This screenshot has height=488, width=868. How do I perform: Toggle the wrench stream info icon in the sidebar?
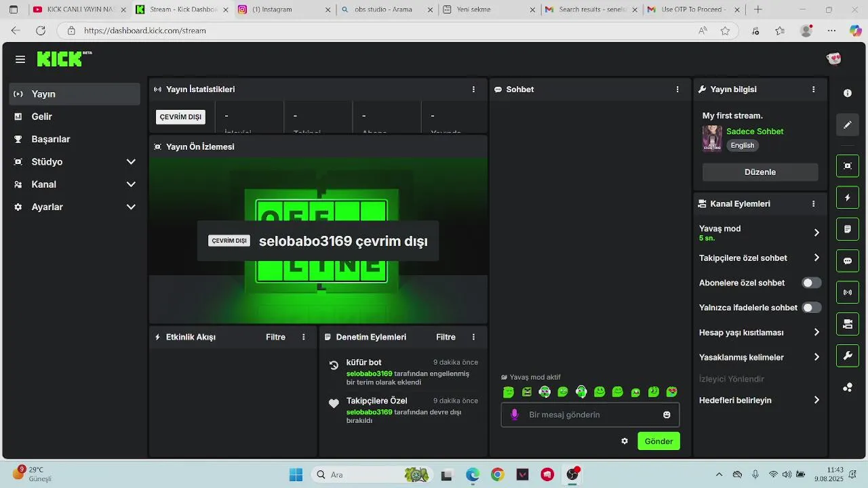point(848,356)
